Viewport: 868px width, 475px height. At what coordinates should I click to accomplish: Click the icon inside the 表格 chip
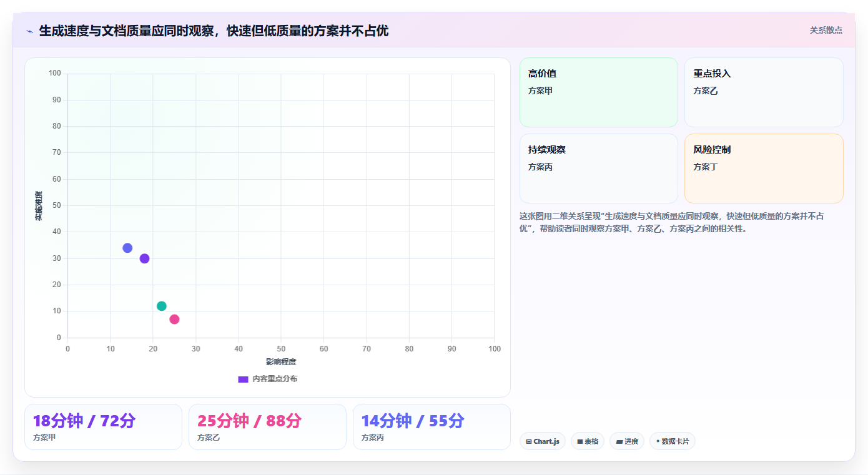pyautogui.click(x=580, y=441)
